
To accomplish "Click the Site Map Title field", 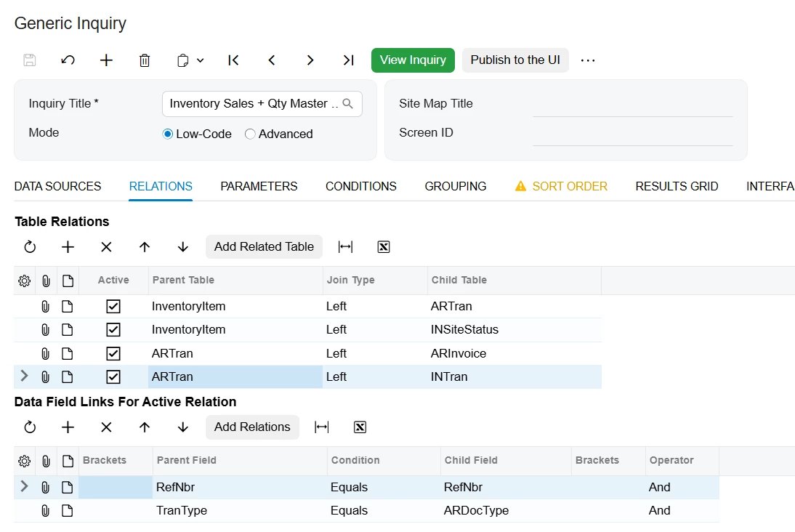I will [x=632, y=104].
